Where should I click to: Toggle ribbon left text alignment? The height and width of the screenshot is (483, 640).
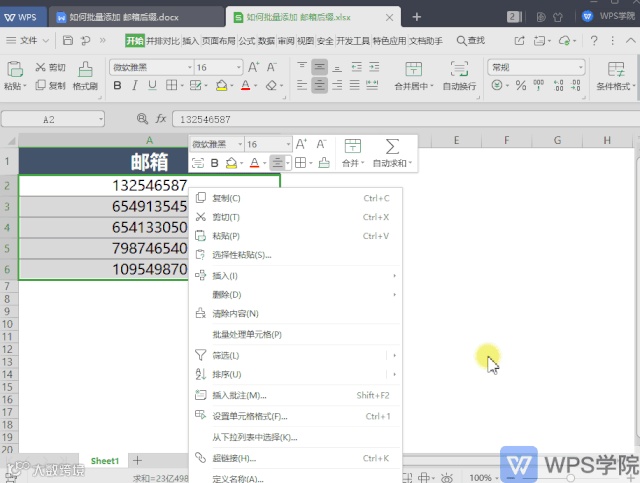[302, 85]
